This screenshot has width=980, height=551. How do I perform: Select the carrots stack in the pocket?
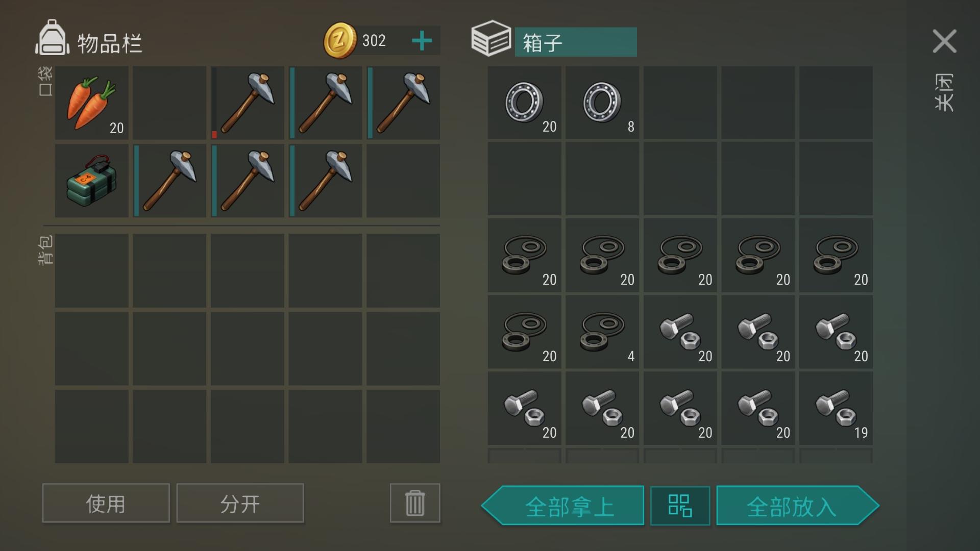[92, 103]
